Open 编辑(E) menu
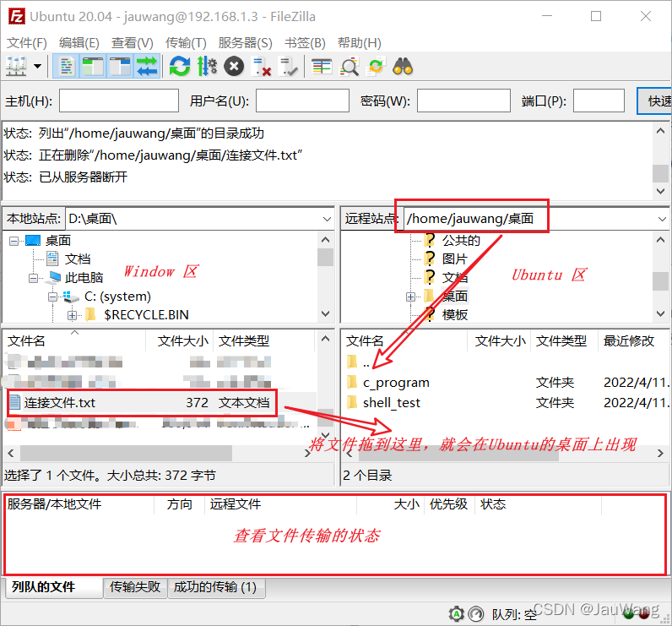Image resolution: width=672 pixels, height=626 pixels. pyautogui.click(x=79, y=43)
